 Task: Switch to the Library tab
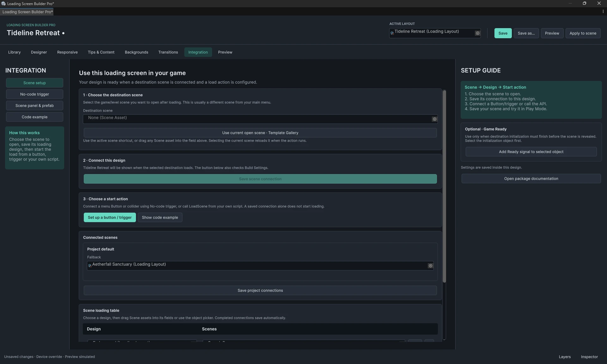[x=14, y=52]
